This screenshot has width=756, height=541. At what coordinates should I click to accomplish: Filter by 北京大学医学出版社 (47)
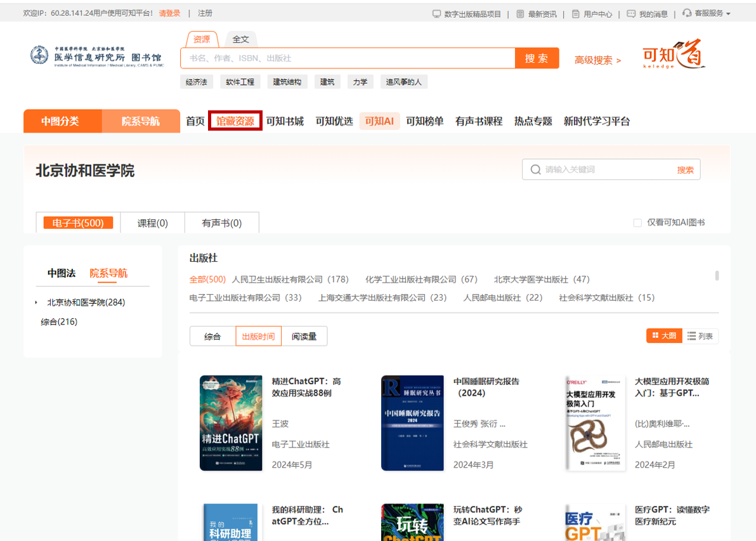click(x=542, y=280)
